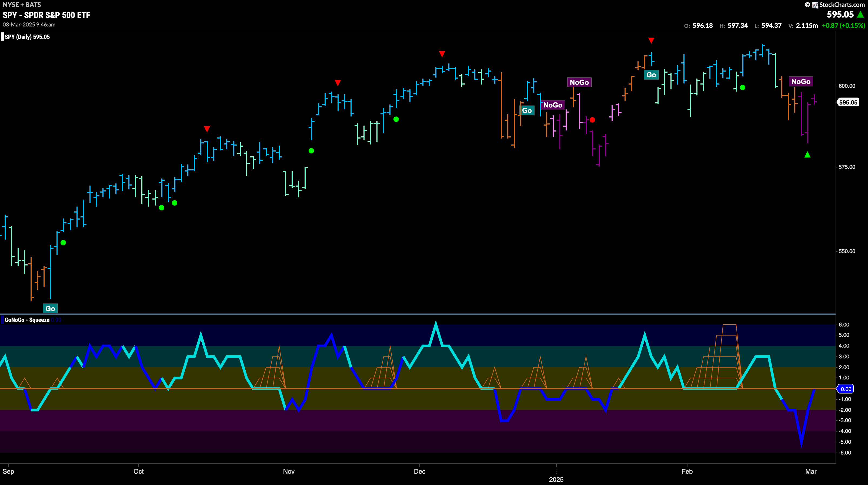Click the NoGo flag in late February
Image resolution: width=868 pixels, height=485 pixels.
tap(801, 82)
